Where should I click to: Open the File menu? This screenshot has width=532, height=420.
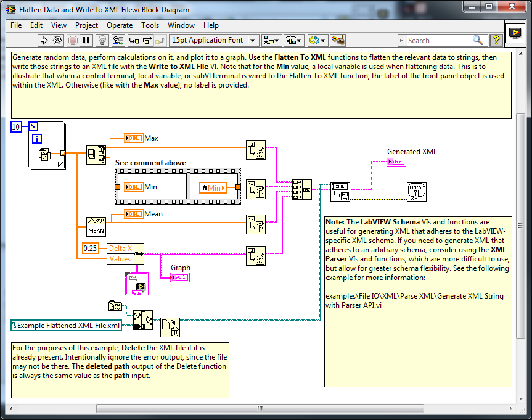tap(16, 25)
